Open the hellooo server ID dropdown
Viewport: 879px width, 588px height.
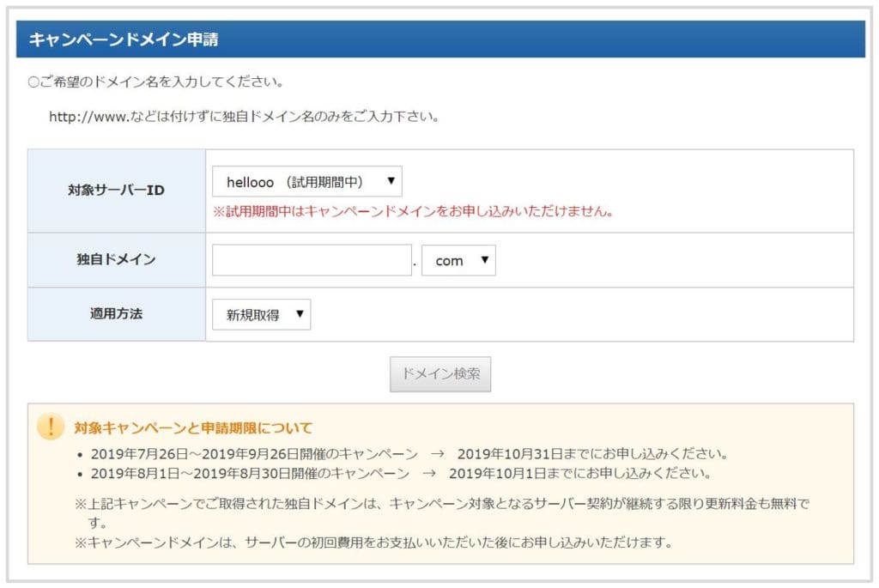coord(306,182)
